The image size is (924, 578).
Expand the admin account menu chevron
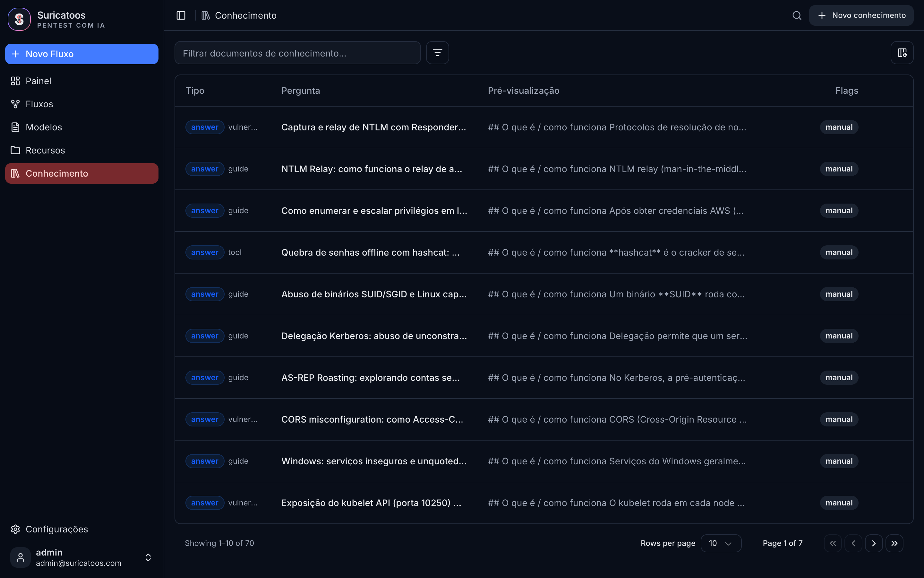pos(148,557)
